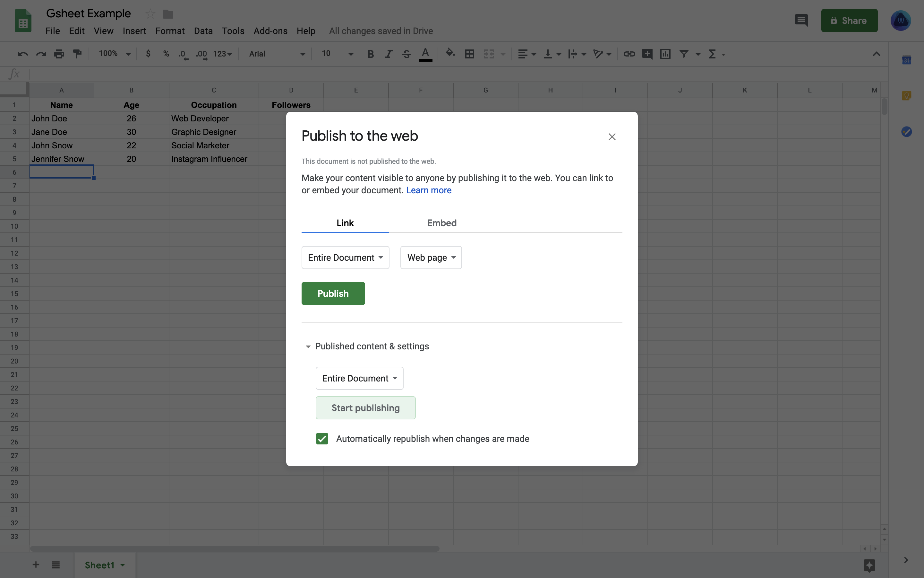
Task: Click the undo arrow icon
Action: [x=22, y=54]
